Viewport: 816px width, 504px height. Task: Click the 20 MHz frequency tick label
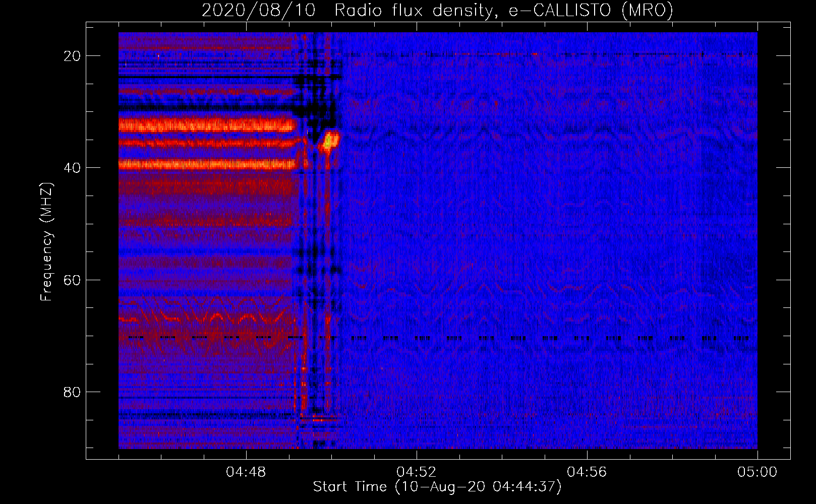[x=72, y=55]
